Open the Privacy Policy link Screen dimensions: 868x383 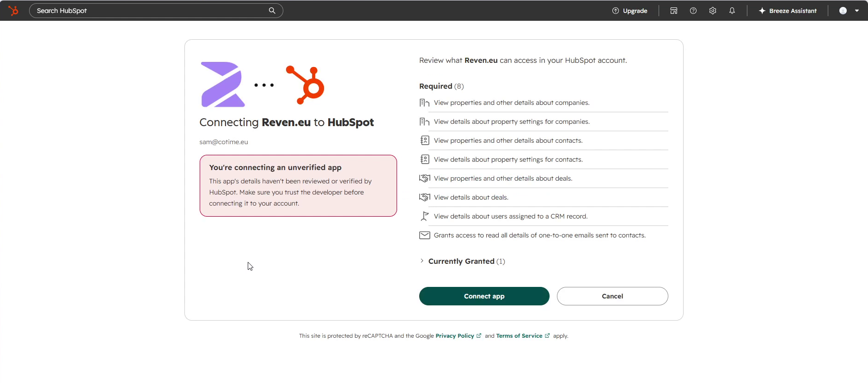pos(455,336)
